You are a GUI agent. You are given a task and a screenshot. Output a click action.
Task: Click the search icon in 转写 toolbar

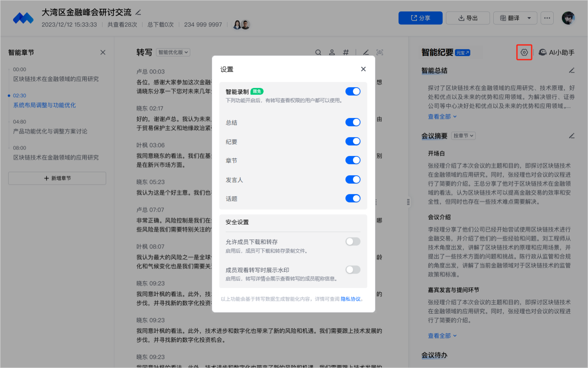(318, 52)
